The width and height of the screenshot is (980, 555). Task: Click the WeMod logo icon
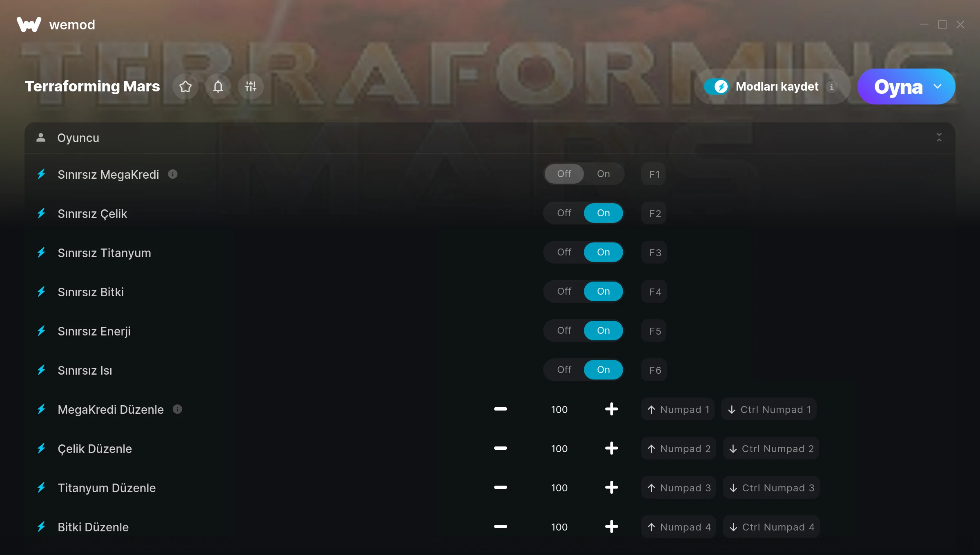29,24
